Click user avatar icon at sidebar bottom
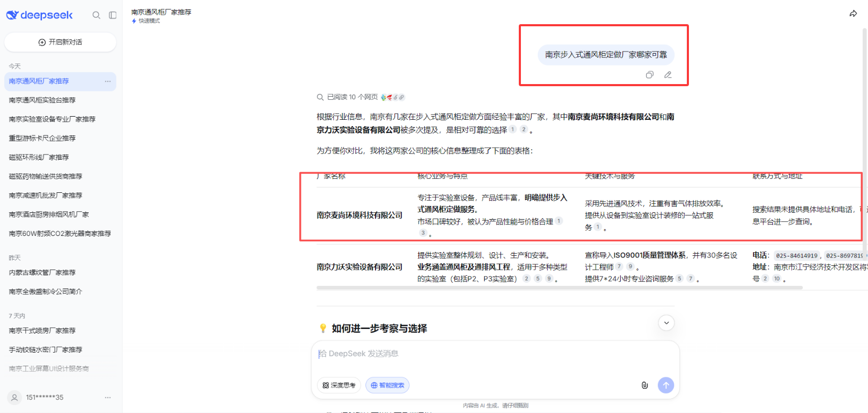868x413 pixels. coord(15,397)
